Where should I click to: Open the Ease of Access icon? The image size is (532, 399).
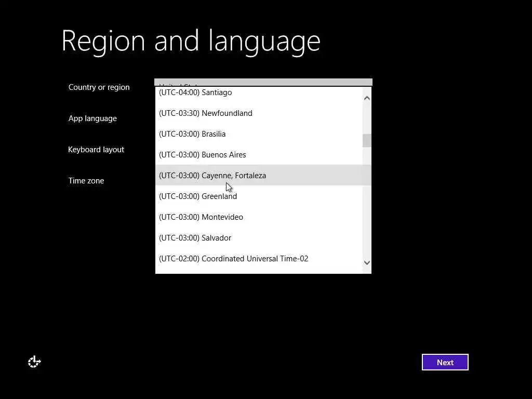[x=34, y=362]
